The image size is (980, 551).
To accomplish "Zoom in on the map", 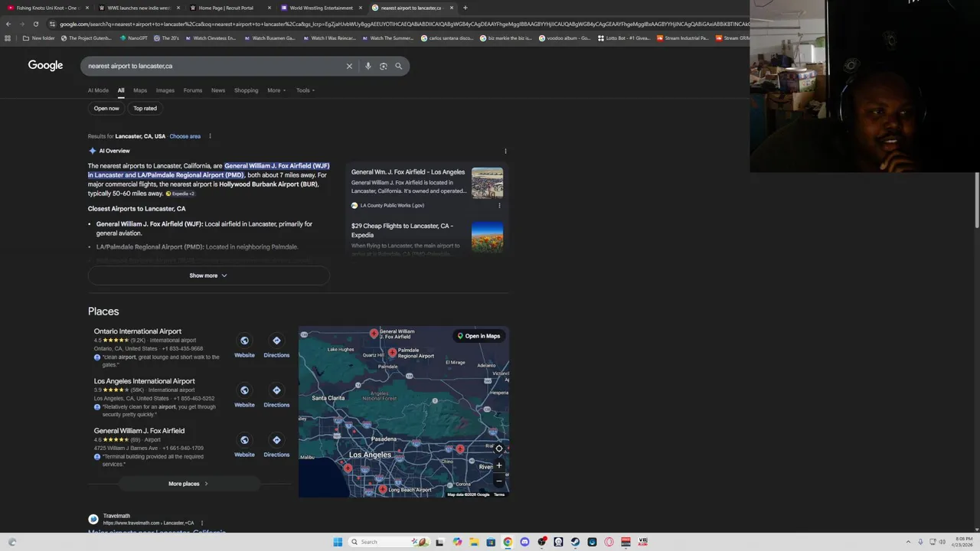I will [499, 465].
